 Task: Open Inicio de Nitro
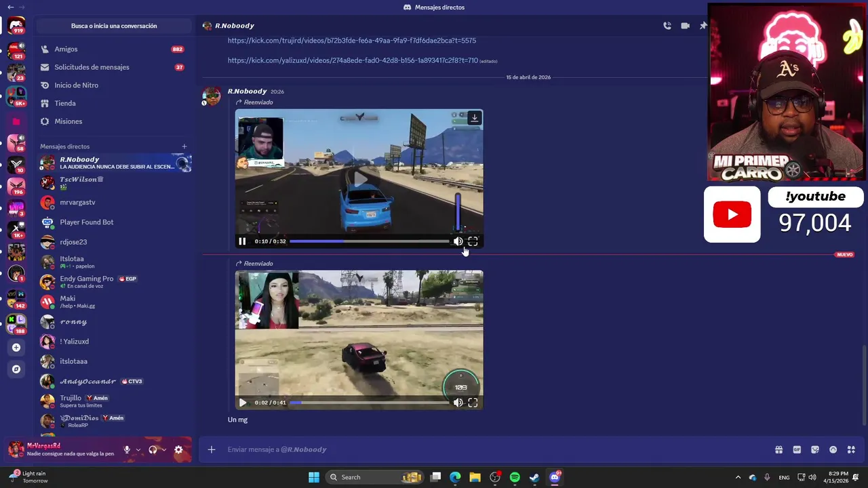[x=114, y=85]
